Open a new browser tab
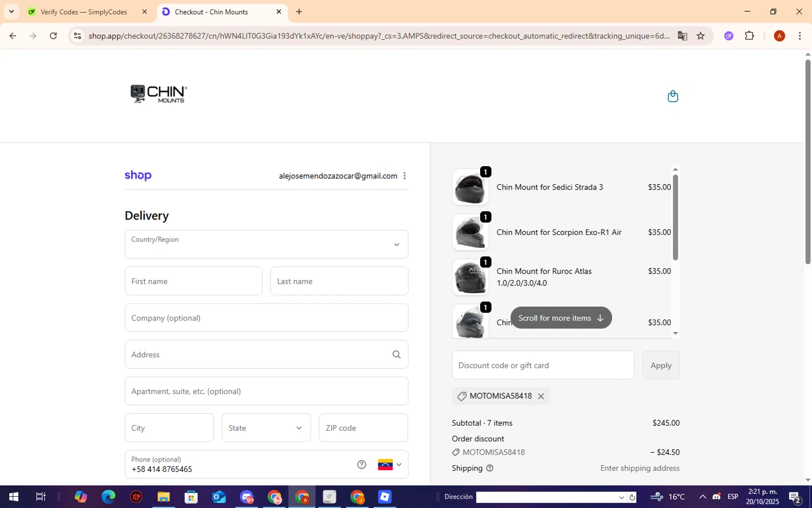Viewport: 812px width, 508px height. (x=299, y=12)
